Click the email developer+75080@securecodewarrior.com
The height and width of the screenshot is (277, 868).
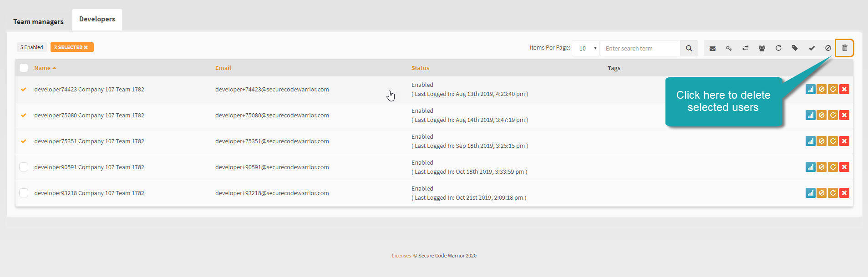[272, 115]
